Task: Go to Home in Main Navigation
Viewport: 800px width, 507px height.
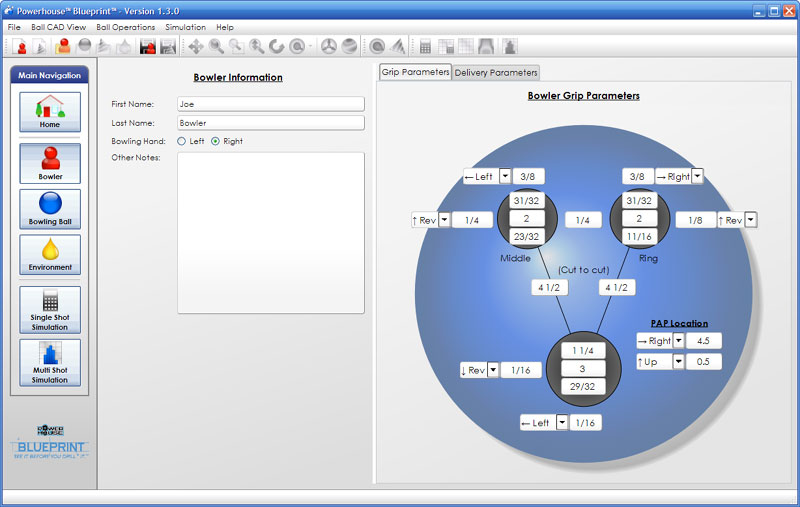Action: pos(50,112)
